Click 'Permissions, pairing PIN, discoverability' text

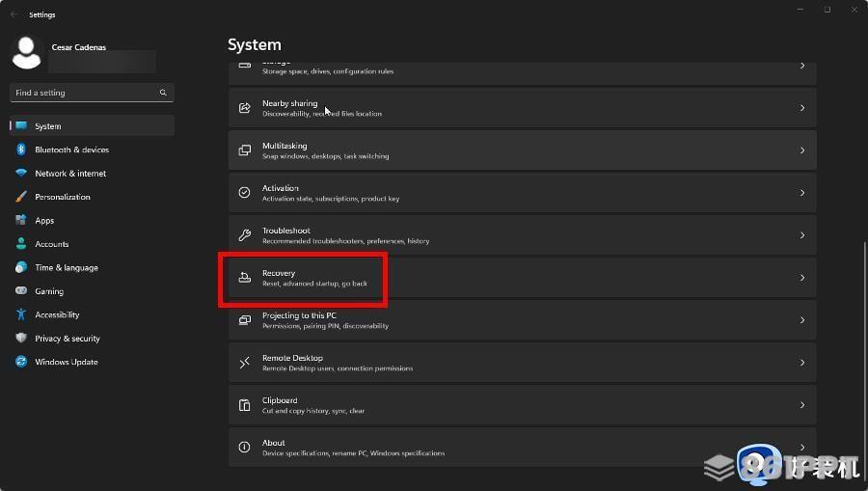[x=326, y=325]
